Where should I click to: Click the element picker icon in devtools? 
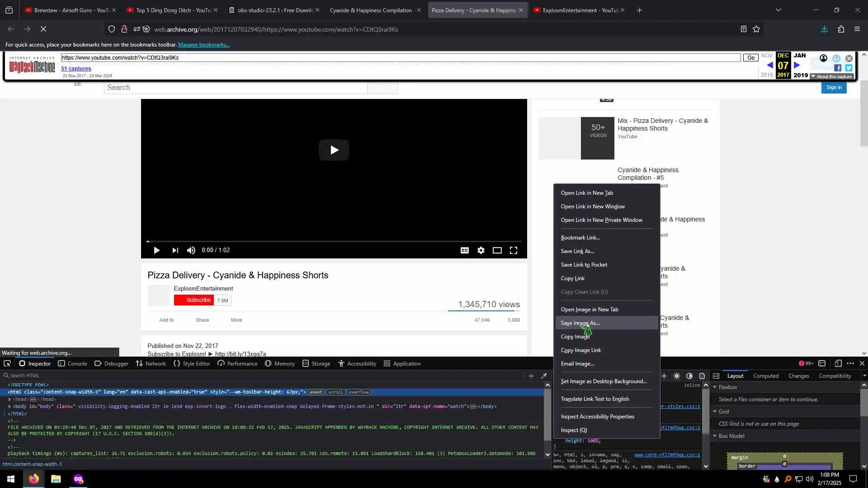pyautogui.click(x=7, y=363)
